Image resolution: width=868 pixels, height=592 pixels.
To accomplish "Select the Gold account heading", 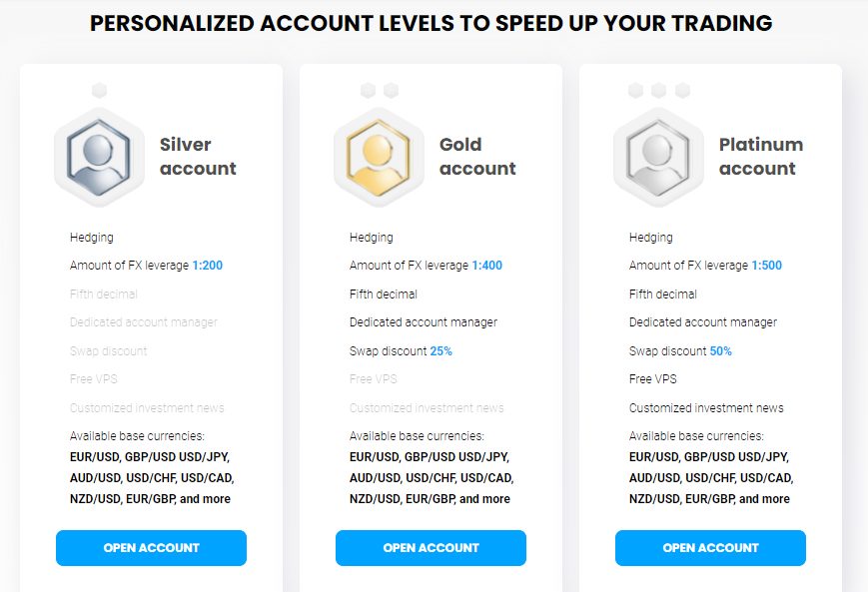I will (477, 157).
